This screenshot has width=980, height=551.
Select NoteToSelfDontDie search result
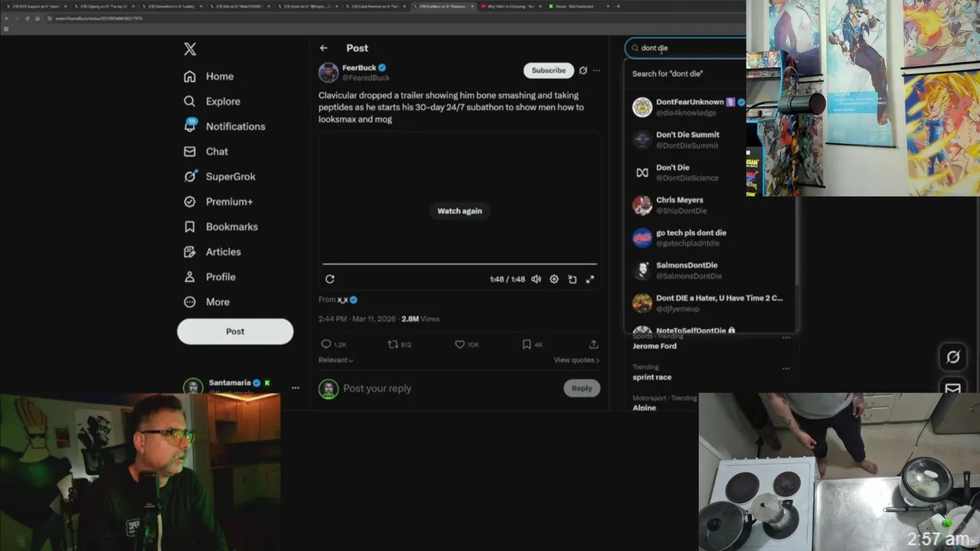click(710, 328)
